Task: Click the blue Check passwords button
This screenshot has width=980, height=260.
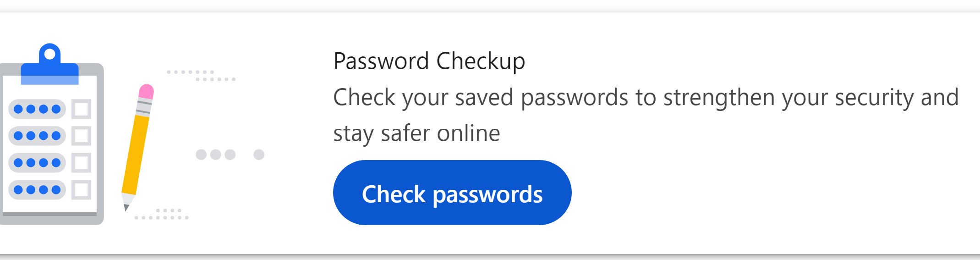Action: (x=452, y=193)
